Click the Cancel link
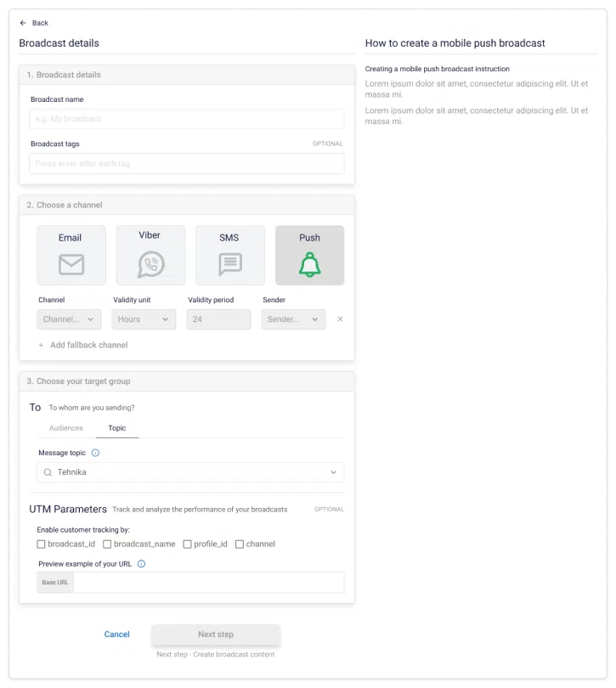The height and width of the screenshot is (688, 616). pyautogui.click(x=116, y=634)
